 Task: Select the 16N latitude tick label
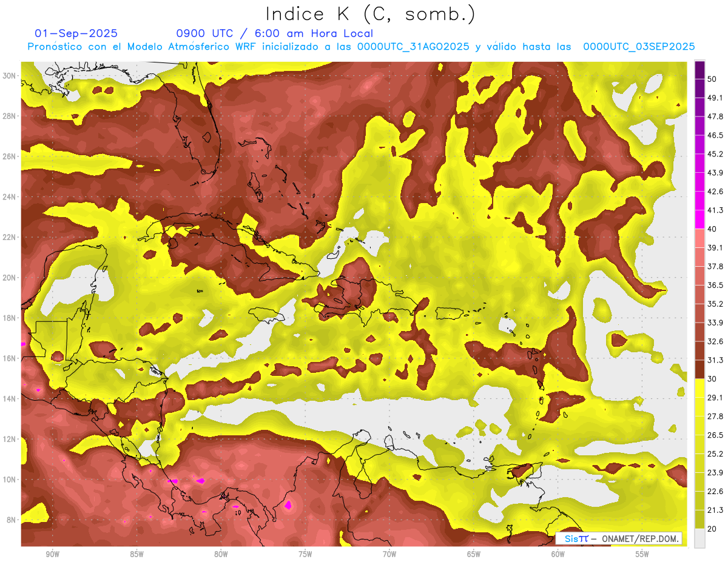9,358
